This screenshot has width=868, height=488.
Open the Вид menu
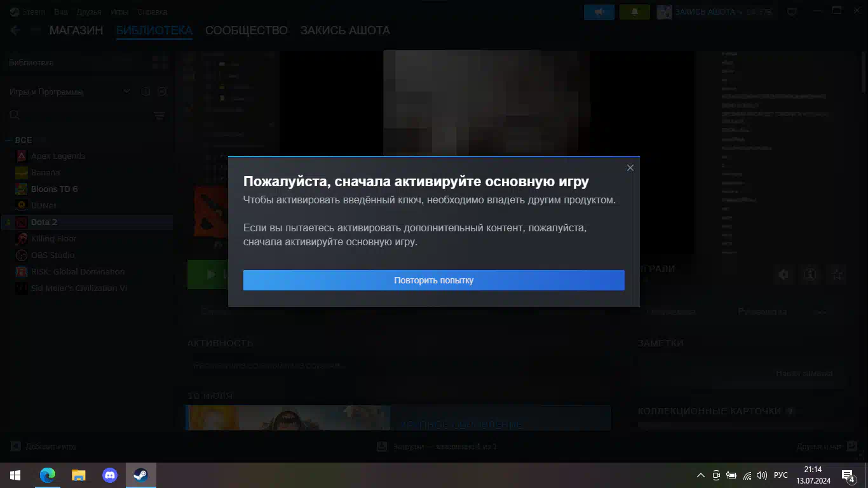tap(61, 12)
